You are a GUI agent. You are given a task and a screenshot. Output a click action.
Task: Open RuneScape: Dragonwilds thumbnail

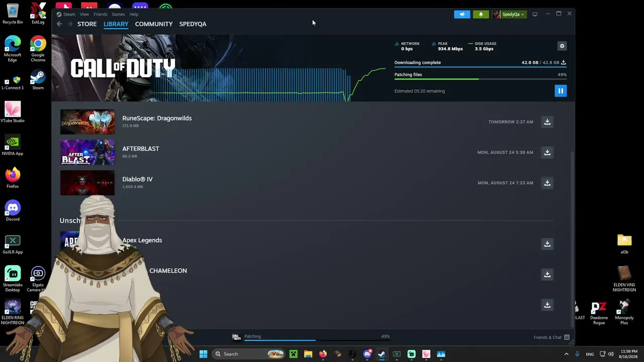point(88,122)
